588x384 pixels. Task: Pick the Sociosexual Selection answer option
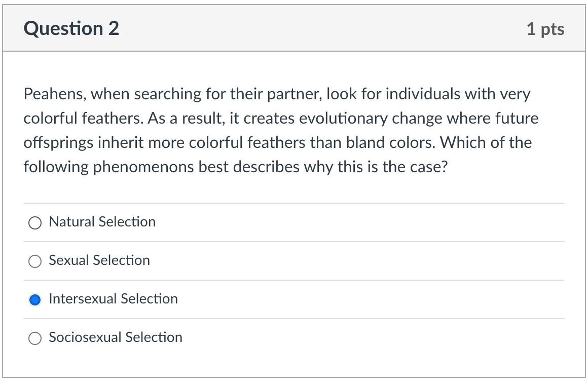click(35, 338)
